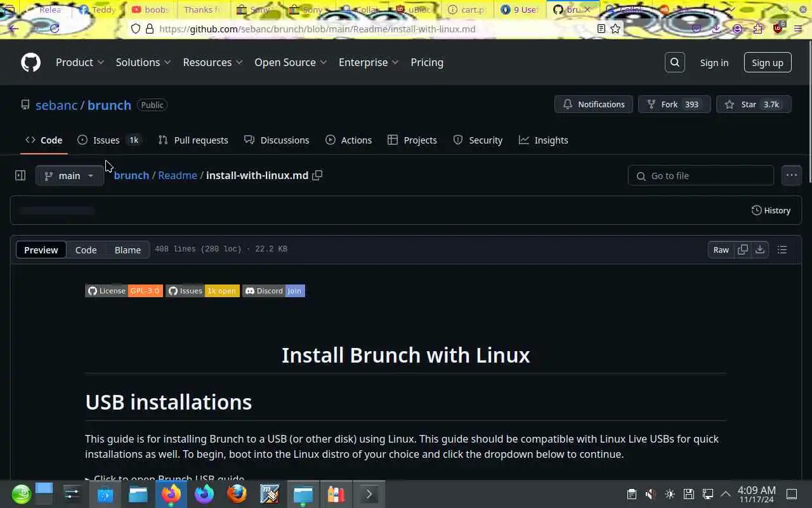Expand the Product menu
Viewport: 812px width, 508px height.
(80, 62)
